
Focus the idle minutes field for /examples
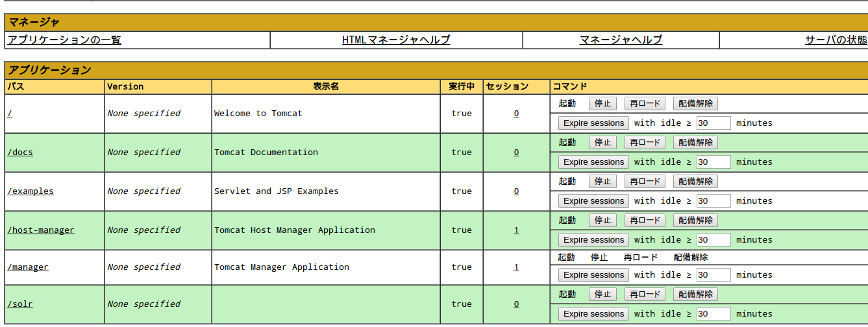pyautogui.click(x=713, y=201)
